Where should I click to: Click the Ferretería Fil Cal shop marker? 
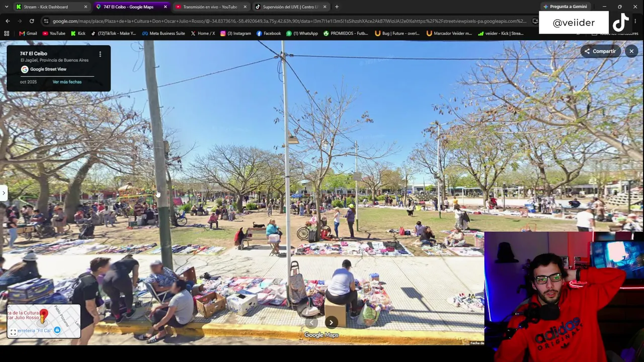tap(57, 330)
